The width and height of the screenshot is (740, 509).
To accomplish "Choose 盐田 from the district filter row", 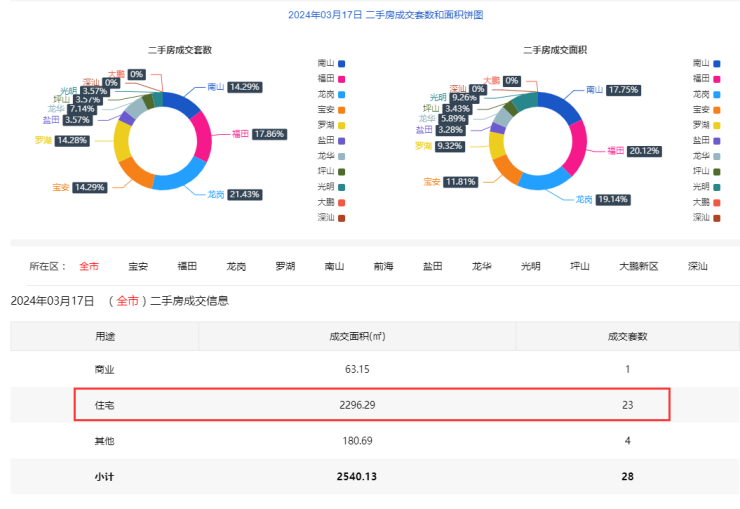I will click(x=433, y=267).
